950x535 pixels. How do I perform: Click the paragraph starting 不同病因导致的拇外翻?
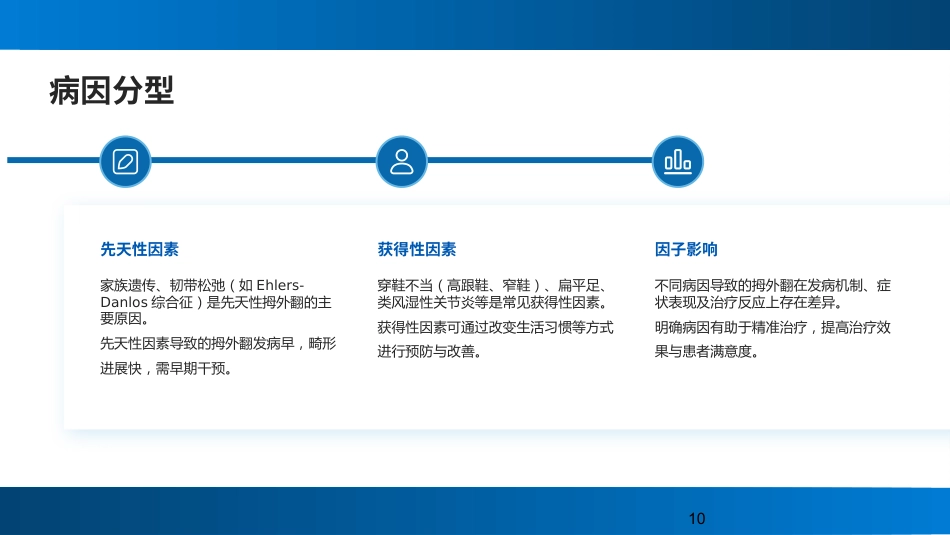tap(772, 294)
